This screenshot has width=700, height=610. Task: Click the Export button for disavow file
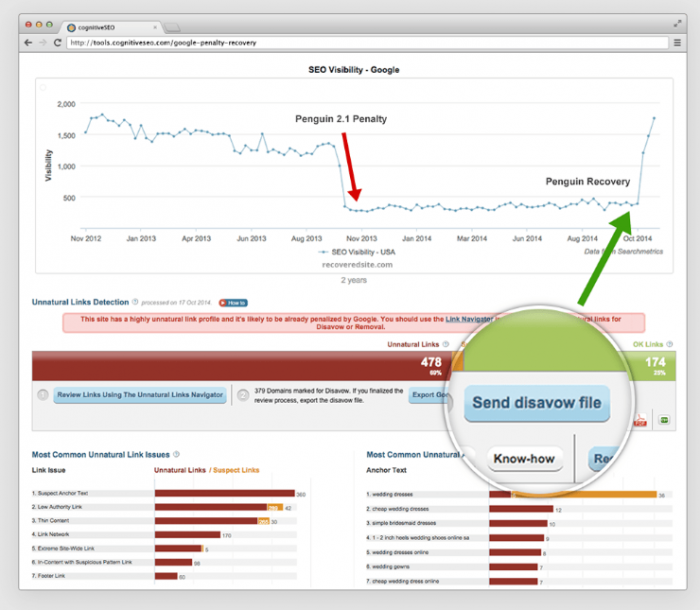429,395
